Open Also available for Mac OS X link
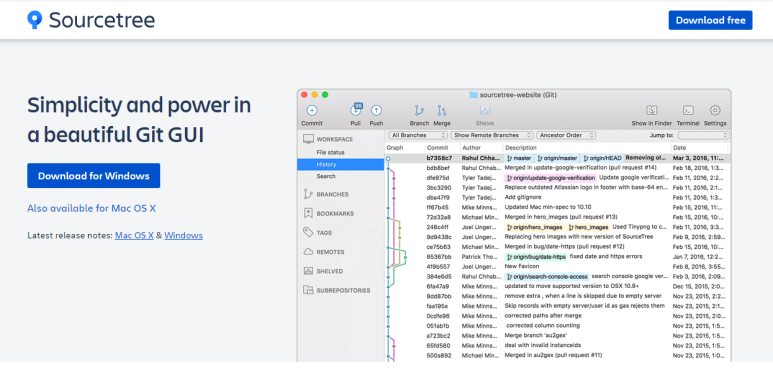The width and height of the screenshot is (773, 373). (x=92, y=208)
